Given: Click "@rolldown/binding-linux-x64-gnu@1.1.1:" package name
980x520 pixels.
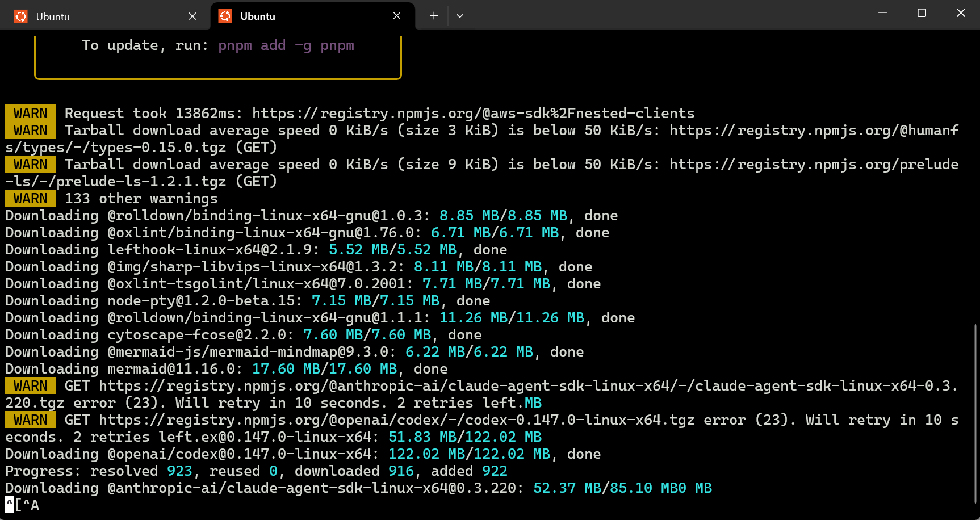Looking at the screenshot, I should pyautogui.click(x=269, y=318).
